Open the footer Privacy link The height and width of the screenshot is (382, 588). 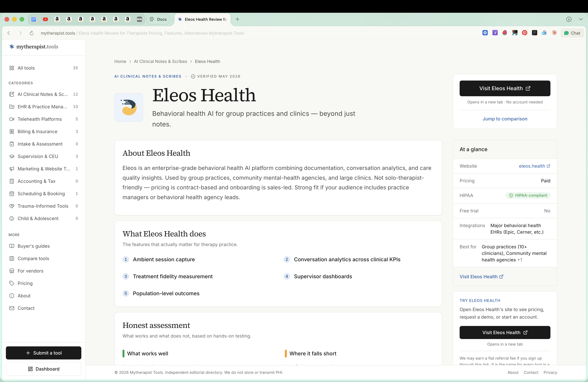point(550,372)
